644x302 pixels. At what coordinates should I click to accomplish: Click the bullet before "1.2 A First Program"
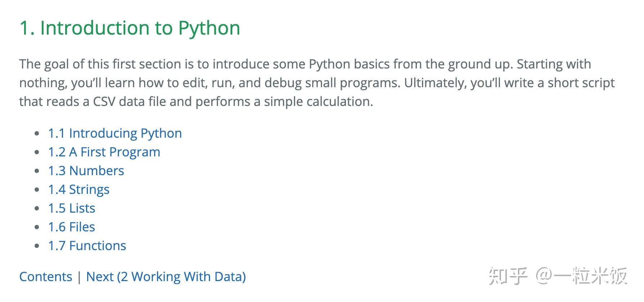(37, 152)
